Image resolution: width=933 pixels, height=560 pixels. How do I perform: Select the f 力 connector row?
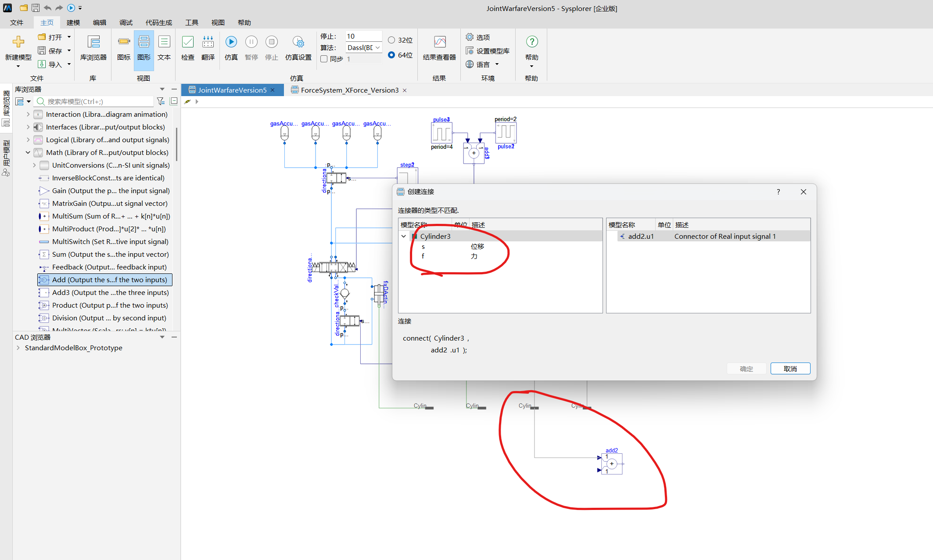coord(500,256)
